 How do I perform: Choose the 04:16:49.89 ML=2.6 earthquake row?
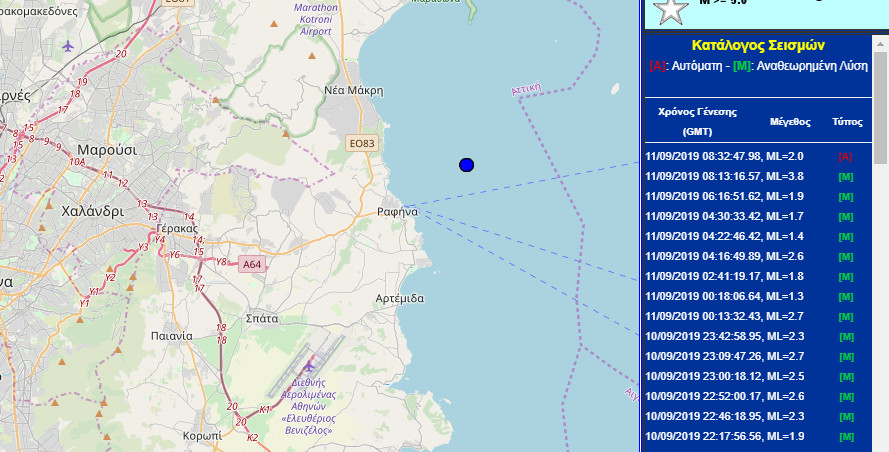[x=711, y=256]
